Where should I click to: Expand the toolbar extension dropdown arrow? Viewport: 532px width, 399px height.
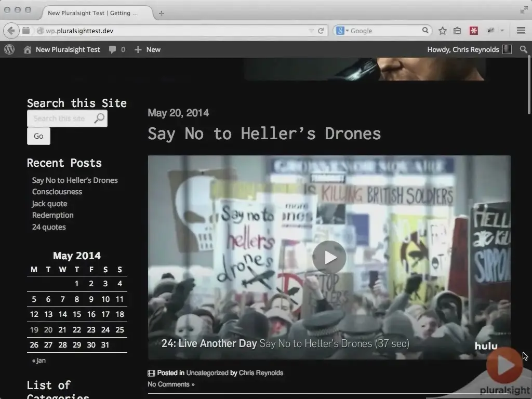tap(502, 31)
